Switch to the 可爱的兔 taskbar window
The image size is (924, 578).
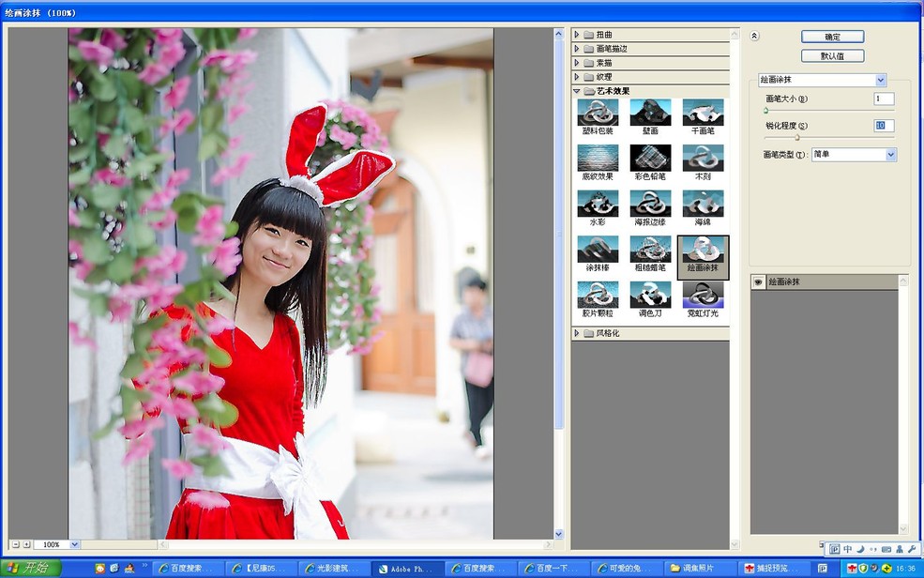627,568
